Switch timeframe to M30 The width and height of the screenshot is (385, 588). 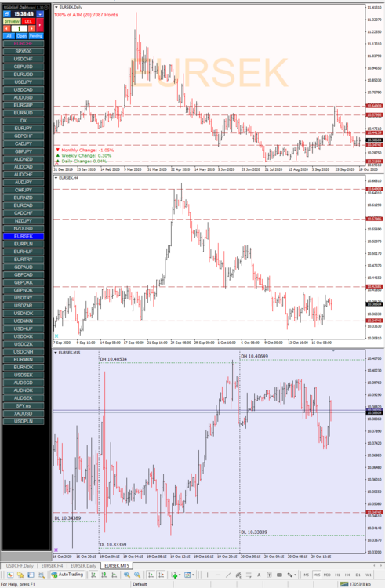[327, 575]
